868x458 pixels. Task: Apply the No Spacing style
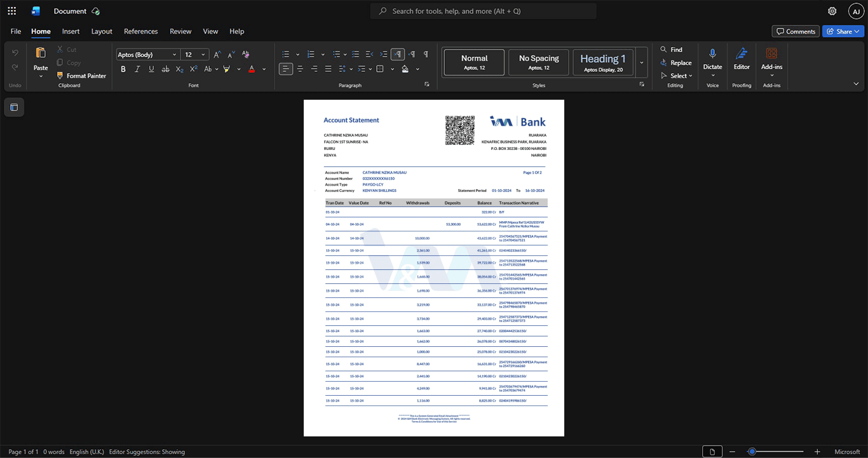pyautogui.click(x=539, y=62)
